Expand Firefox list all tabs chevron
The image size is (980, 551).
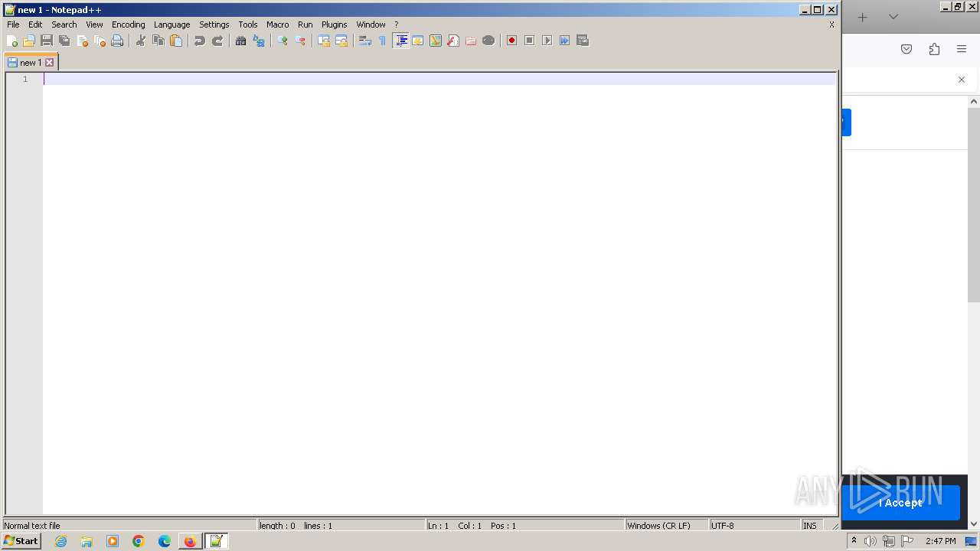(x=893, y=17)
